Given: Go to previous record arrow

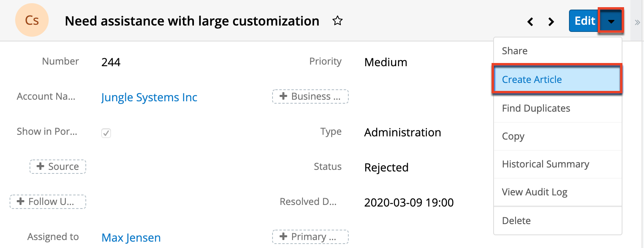Looking at the screenshot, I should click(530, 22).
